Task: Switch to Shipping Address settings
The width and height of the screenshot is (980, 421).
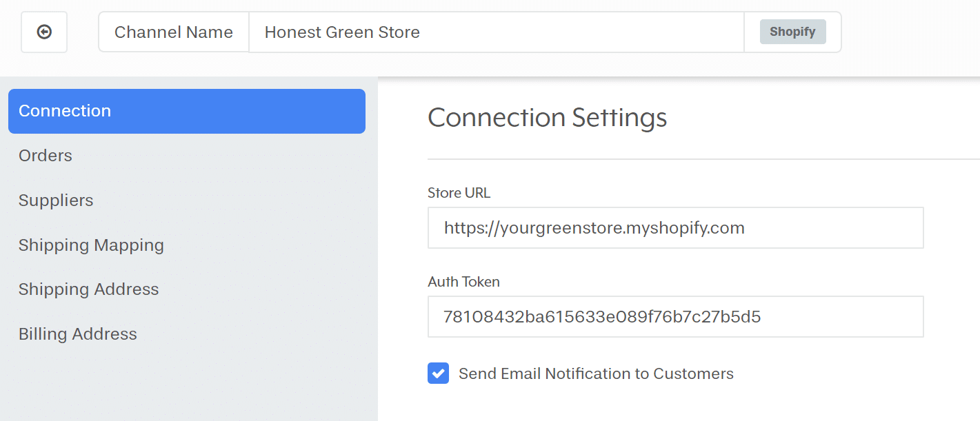Action: pyautogui.click(x=88, y=289)
